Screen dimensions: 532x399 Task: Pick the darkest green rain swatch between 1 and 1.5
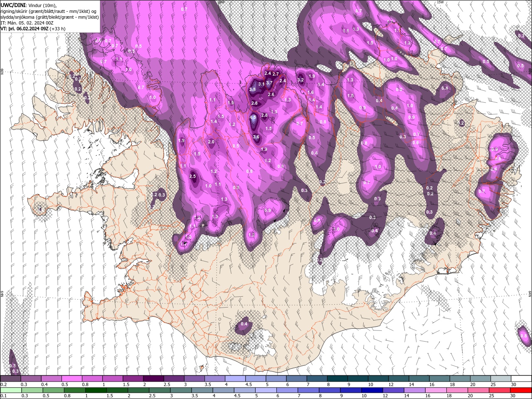tap(96, 390)
